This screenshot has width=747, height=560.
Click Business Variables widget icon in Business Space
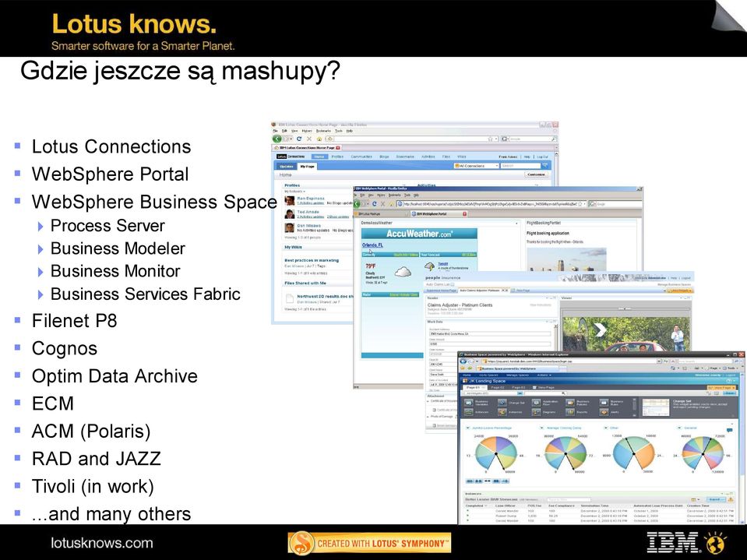coord(469,403)
